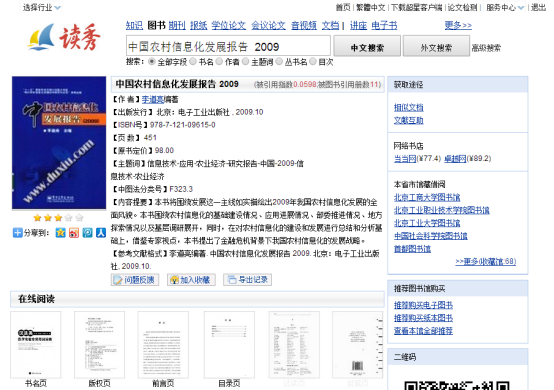Switch to the 期刊 tab
The width and height of the screenshot is (554, 390).
pos(177,25)
